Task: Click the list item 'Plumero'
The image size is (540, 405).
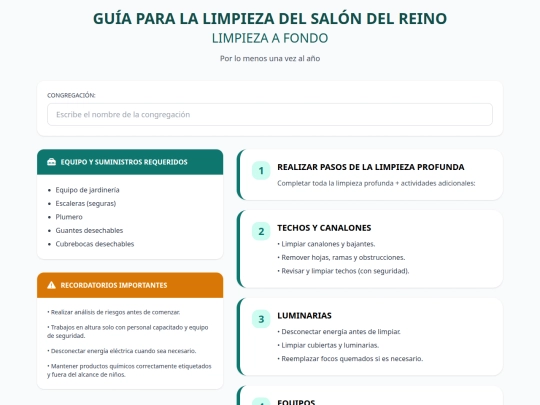Action: coord(69,217)
